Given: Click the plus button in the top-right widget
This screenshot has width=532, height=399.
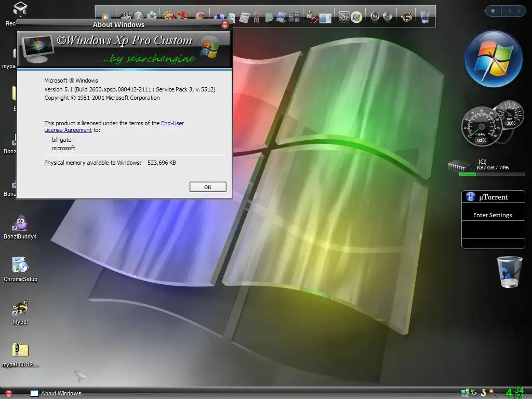Looking at the screenshot, I should point(493,11).
